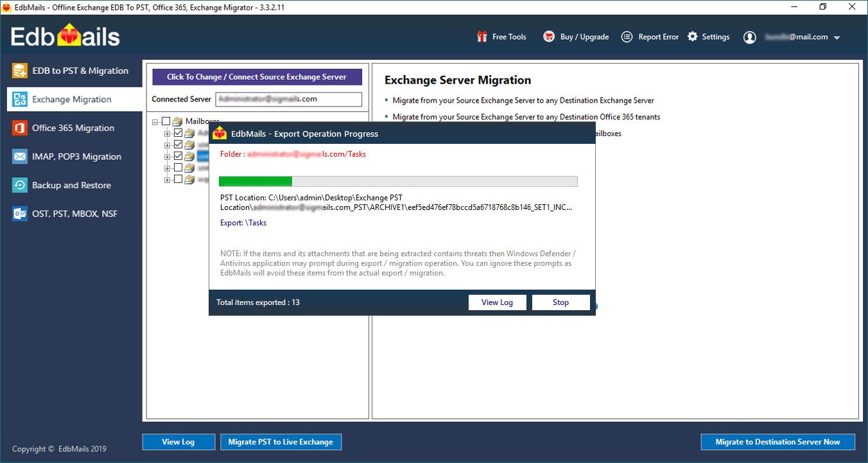This screenshot has height=463, width=868.
Task: Click the Buy / Upgrade cart icon
Action: coord(549,37)
